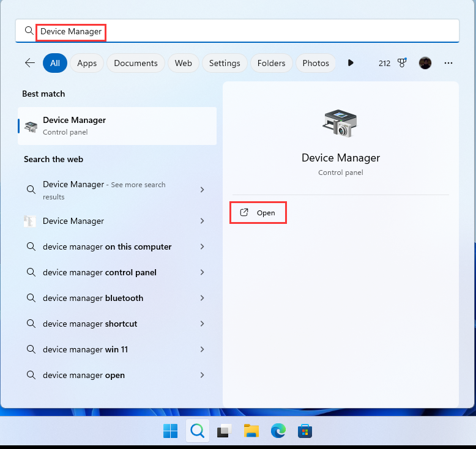Expand chevron next to Device Manager thumbnail result
This screenshot has width=476, height=449.
pos(202,221)
